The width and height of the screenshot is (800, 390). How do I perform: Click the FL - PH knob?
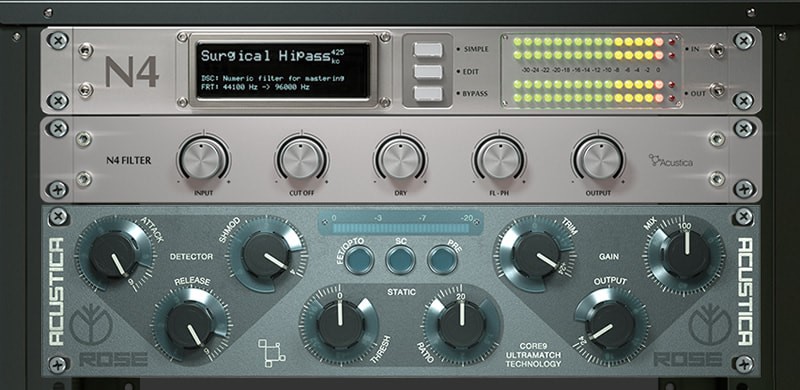(x=498, y=159)
